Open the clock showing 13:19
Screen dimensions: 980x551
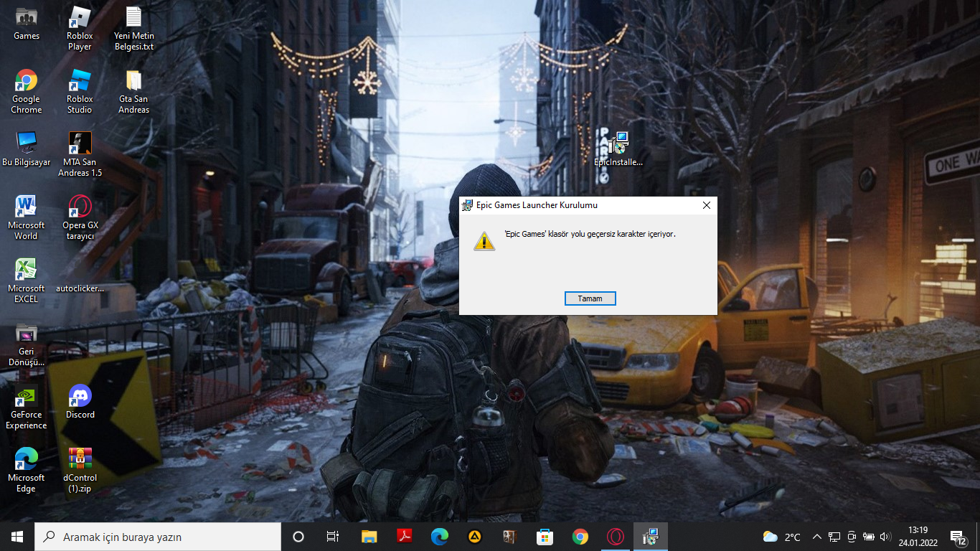[x=918, y=537]
